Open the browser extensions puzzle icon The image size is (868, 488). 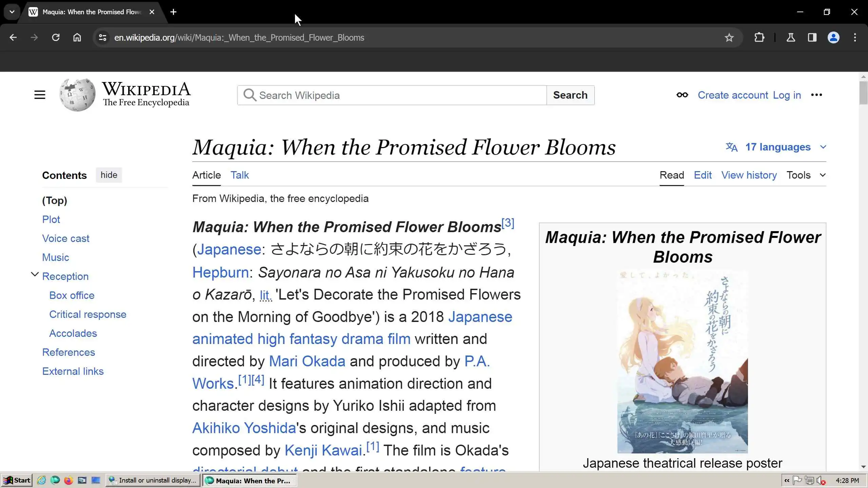759,38
